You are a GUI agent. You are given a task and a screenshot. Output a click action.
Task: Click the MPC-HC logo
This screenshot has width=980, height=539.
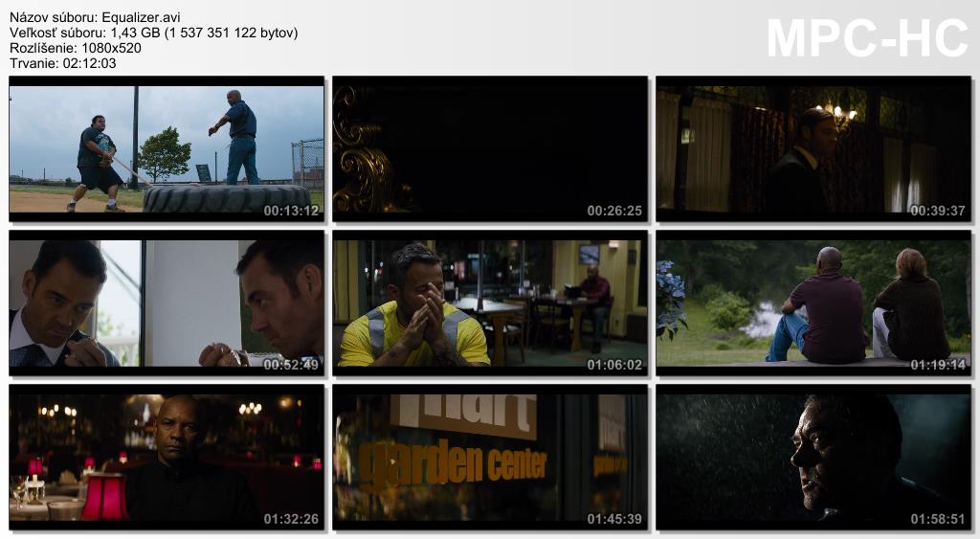[x=867, y=38]
